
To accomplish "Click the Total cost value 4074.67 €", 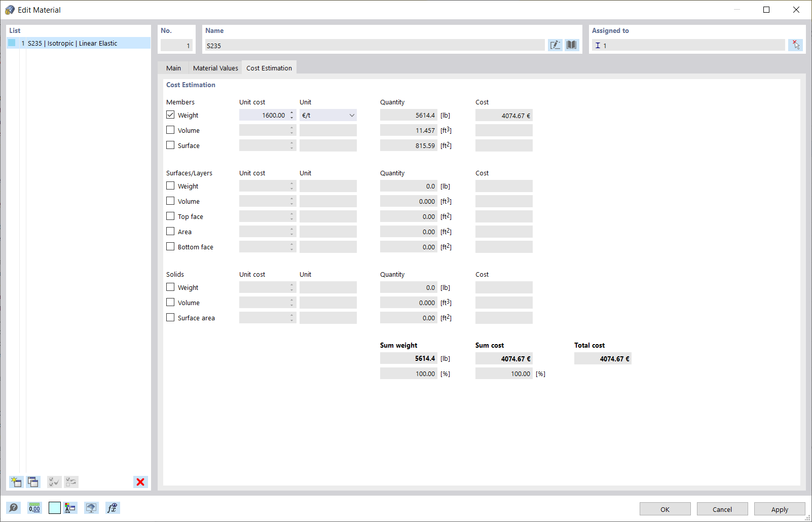I will [x=603, y=359].
